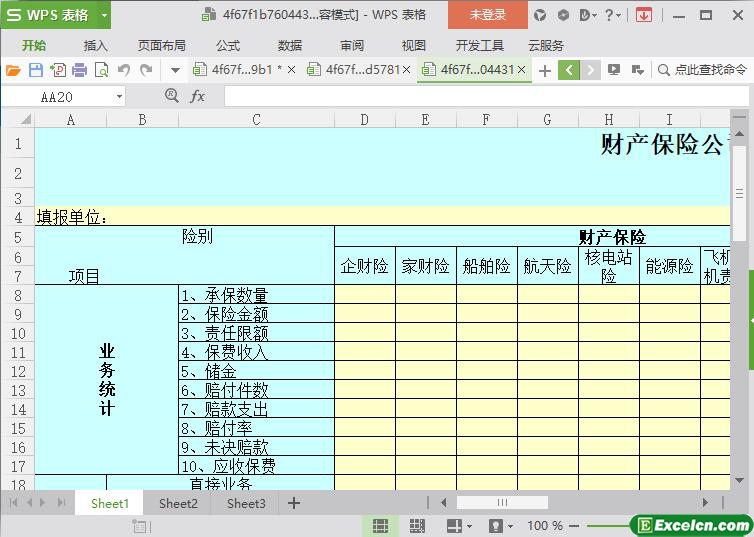This screenshot has width=754, height=537.
Task: Click the undo arrow icon
Action: (x=124, y=70)
